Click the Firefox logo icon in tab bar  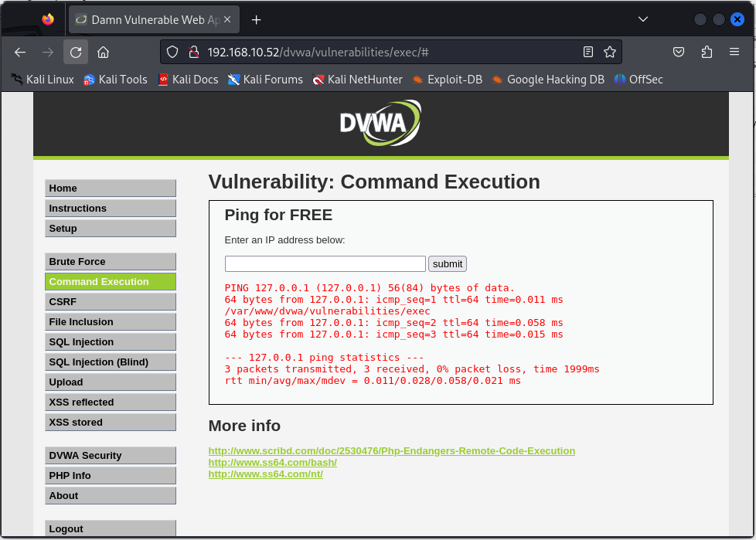[x=48, y=19]
